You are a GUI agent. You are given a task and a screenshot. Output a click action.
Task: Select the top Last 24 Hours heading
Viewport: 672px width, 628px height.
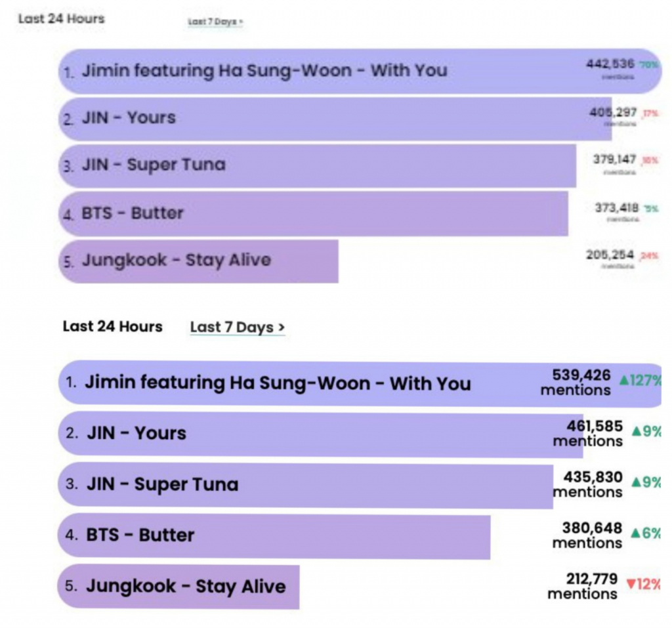tap(61, 18)
